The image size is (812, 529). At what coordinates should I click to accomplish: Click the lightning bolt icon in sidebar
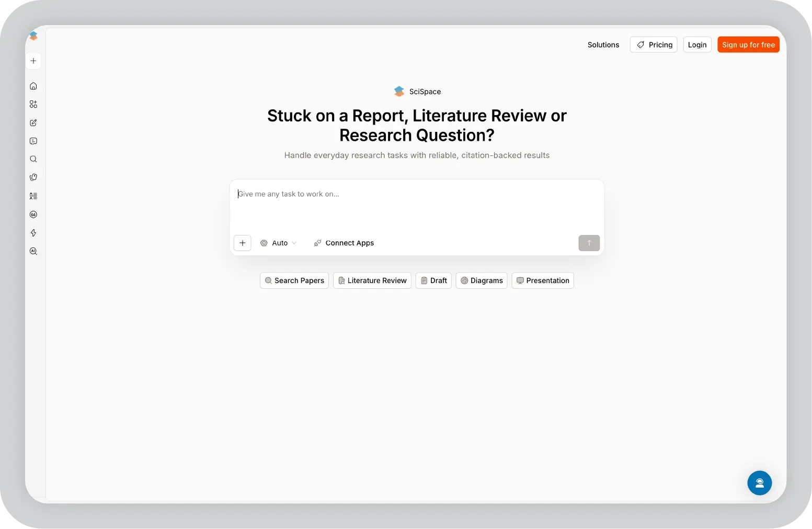coord(33,233)
